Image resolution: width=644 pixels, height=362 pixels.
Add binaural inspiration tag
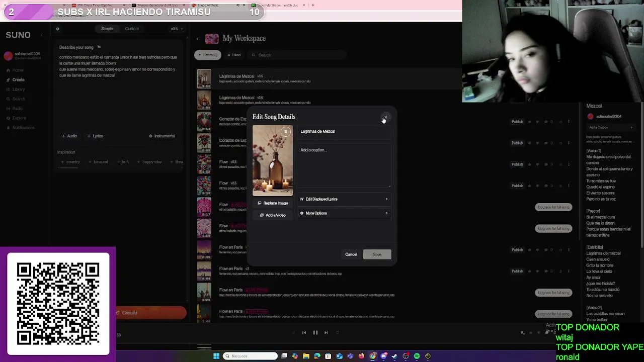tap(98, 162)
